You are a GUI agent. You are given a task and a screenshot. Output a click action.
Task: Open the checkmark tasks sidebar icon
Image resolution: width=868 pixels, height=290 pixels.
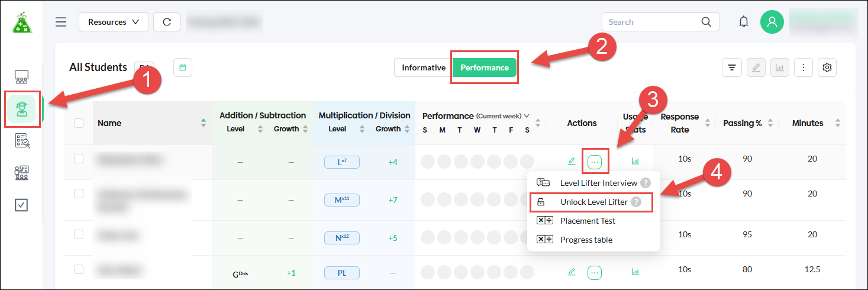22,205
